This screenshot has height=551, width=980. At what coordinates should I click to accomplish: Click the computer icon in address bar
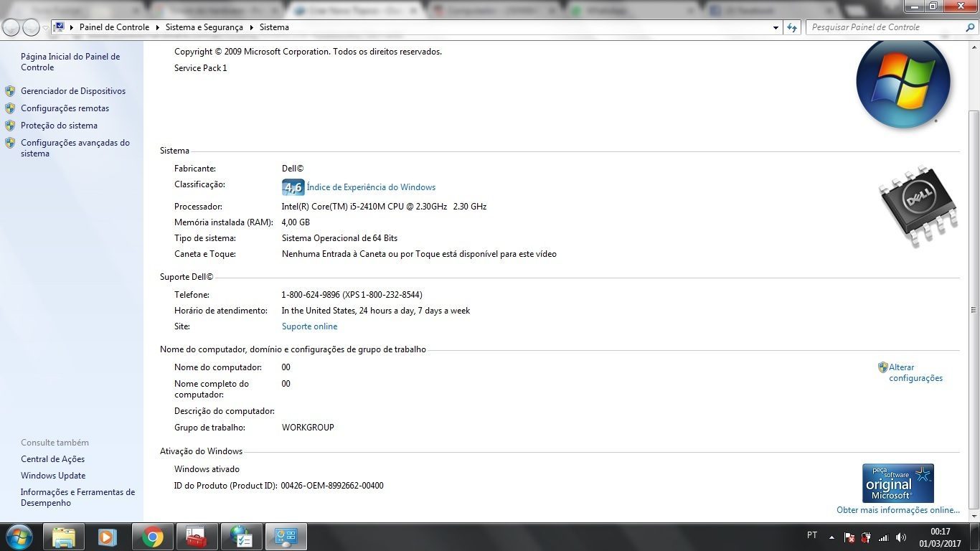click(60, 27)
